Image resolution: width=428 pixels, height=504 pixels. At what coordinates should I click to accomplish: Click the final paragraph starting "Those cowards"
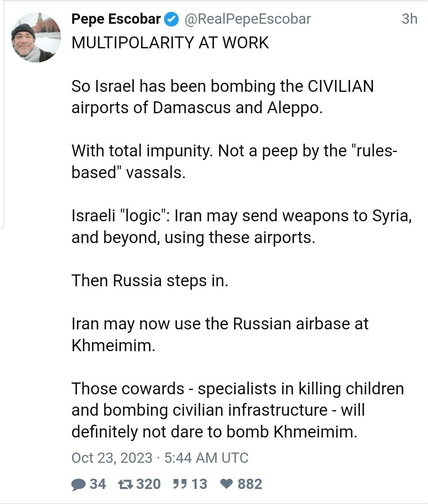[237, 410]
